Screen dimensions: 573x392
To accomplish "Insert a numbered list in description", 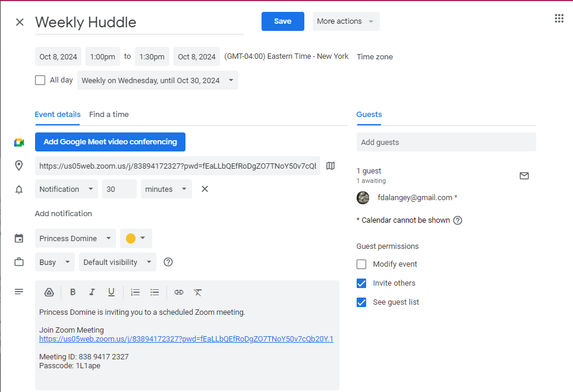I will coord(136,292).
